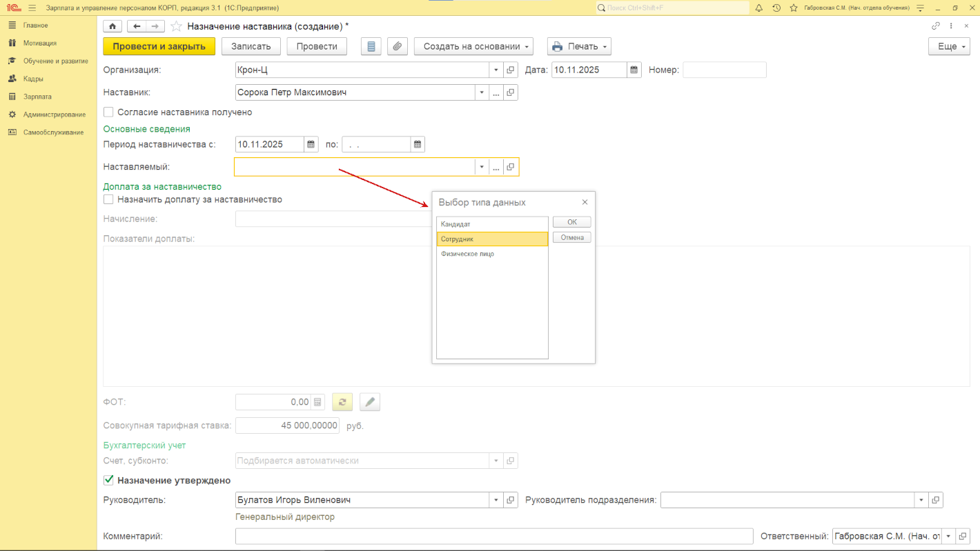The image size is (980, 551).
Task: Expand the Организация dropdown list
Action: (x=496, y=70)
